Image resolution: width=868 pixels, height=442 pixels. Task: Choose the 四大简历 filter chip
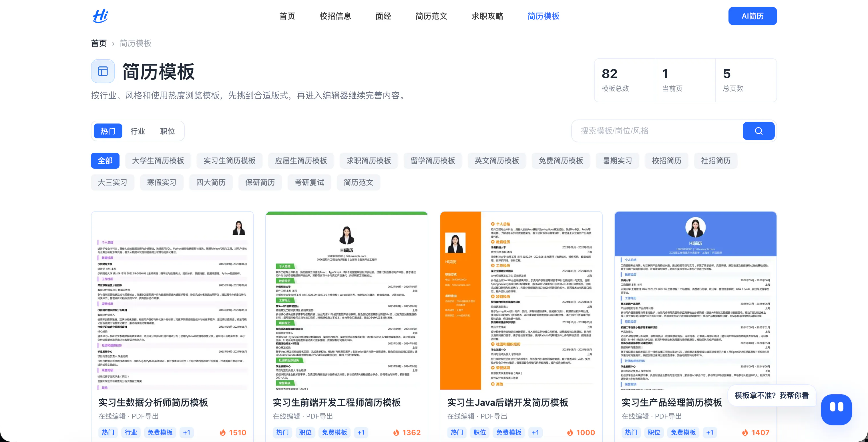pyautogui.click(x=211, y=182)
